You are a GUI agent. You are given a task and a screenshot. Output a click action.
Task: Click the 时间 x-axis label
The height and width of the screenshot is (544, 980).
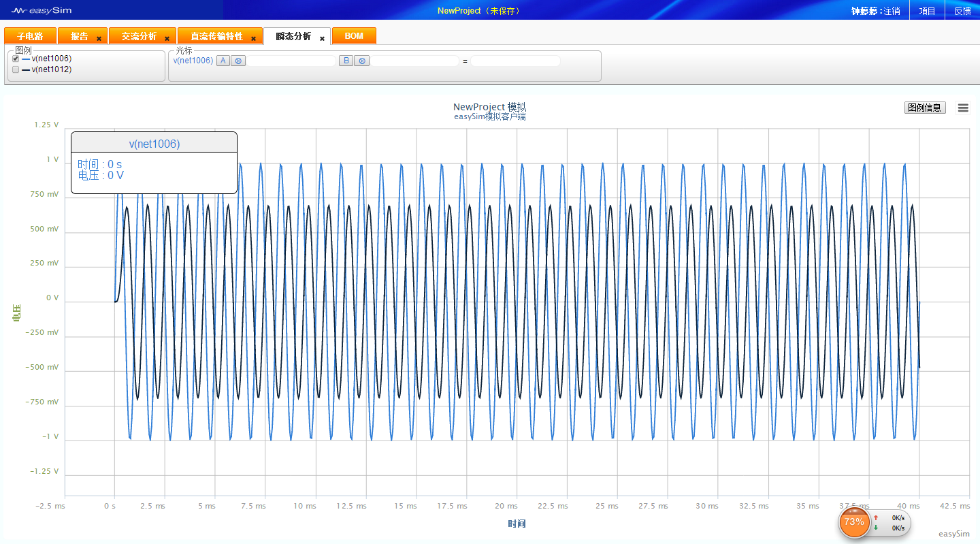517,524
